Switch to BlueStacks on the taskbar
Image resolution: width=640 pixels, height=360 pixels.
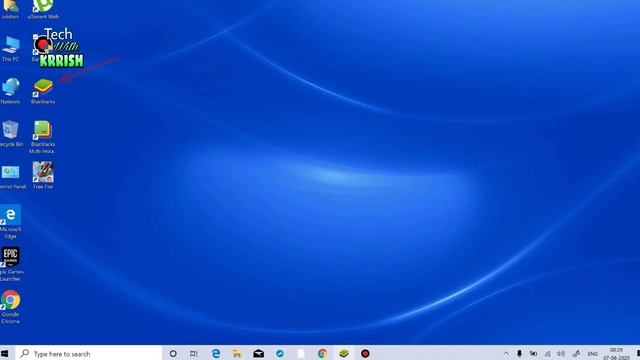(344, 353)
